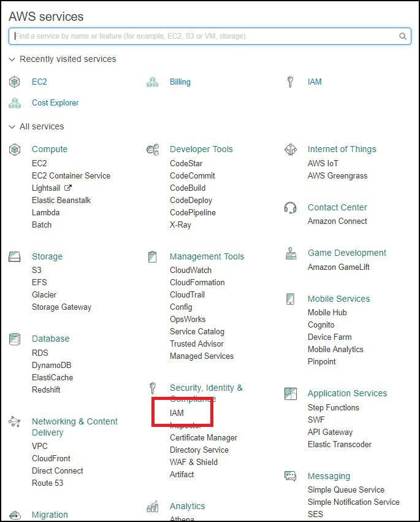
Task: Click the Lightsail external link icon
Action: (x=68, y=188)
